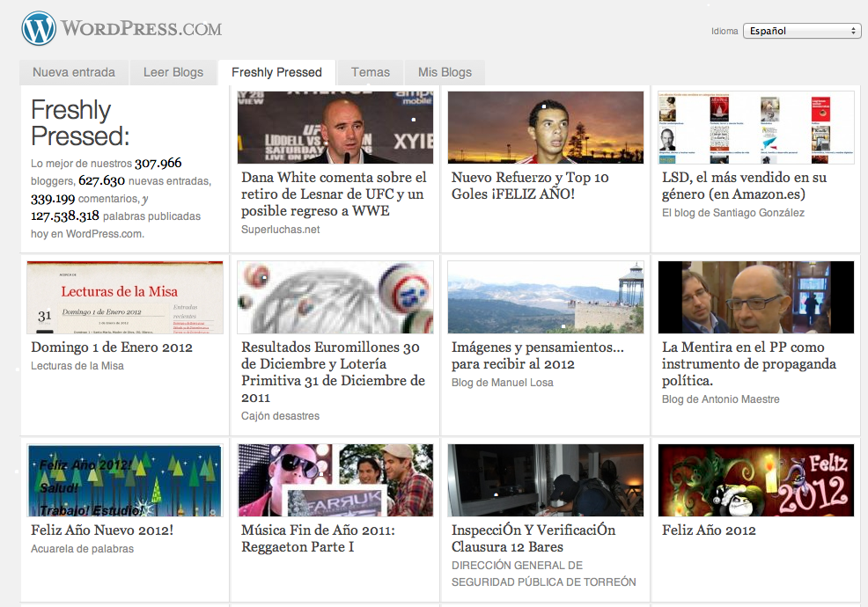Read 'LSD, el más vendido en su género'
The height and width of the screenshot is (607, 868).
(x=744, y=186)
